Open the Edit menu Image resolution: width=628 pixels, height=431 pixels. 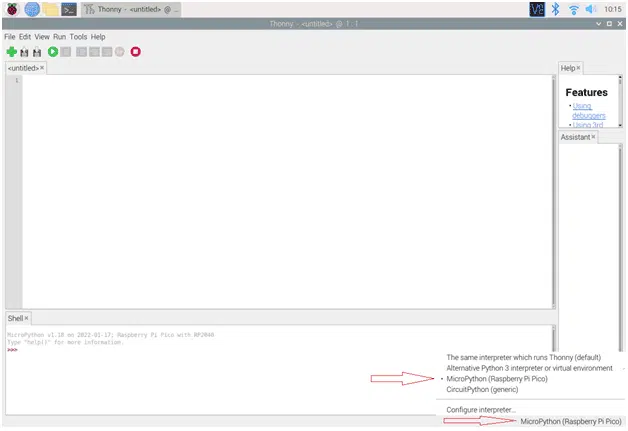[25, 37]
